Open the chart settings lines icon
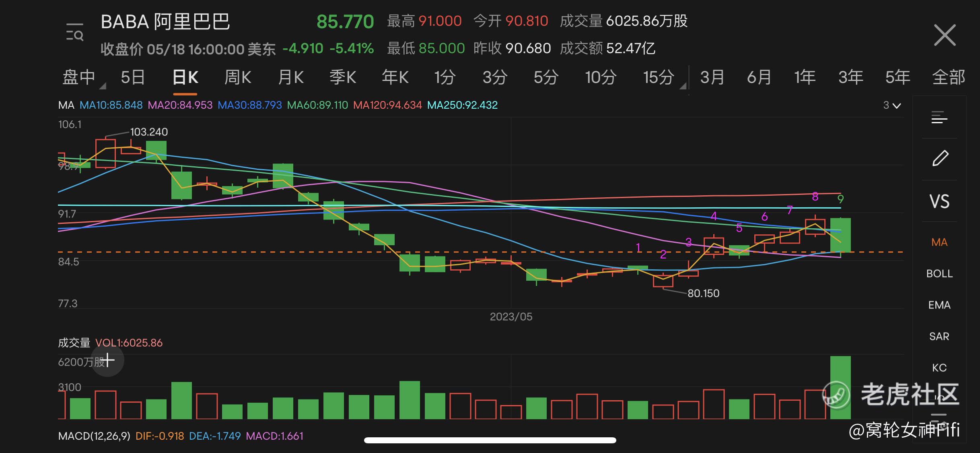Image resolution: width=980 pixels, height=453 pixels. coord(939,118)
